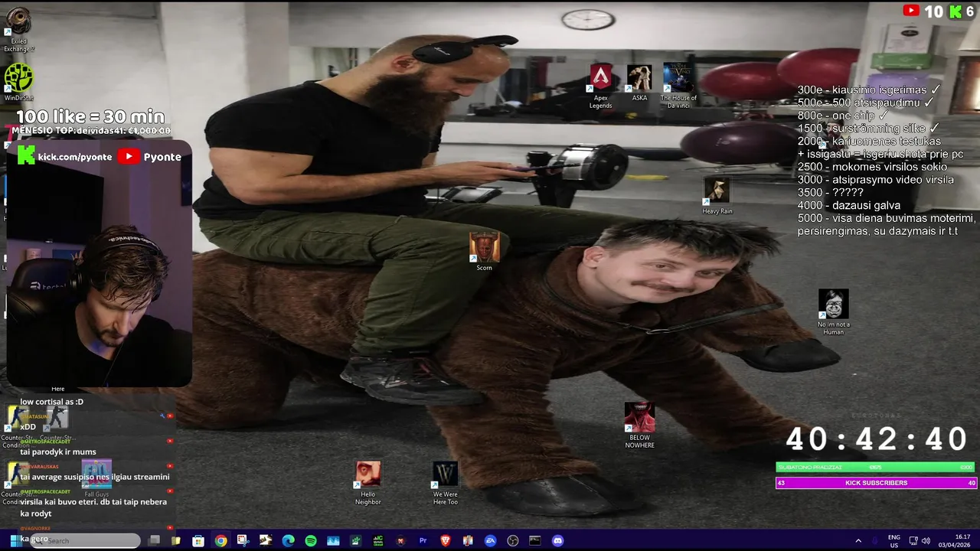
Task: Expand the hidden system tray icons
Action: point(858,541)
